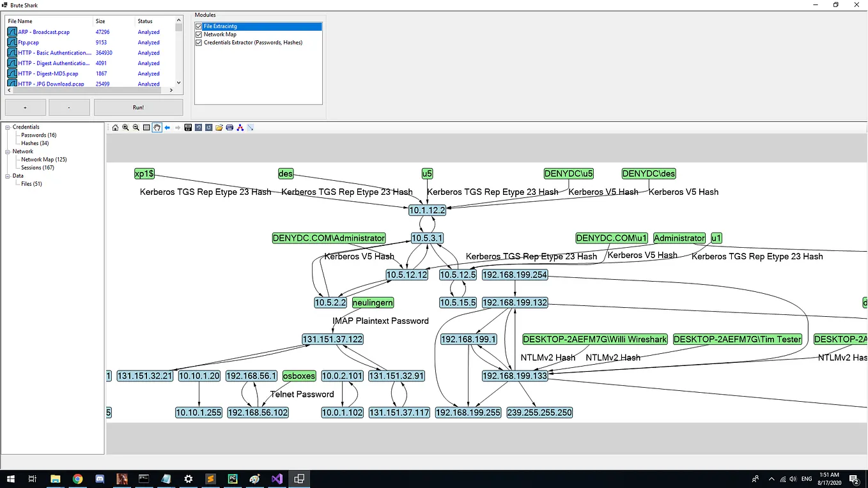Select ARP - Broadcast.pcap in the file list
Image resolution: width=868 pixels, height=488 pixels.
click(x=44, y=32)
